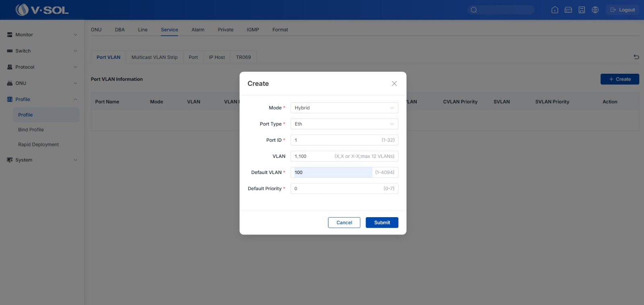The height and width of the screenshot is (305, 644).
Task: Open the home icon in header
Action: [555, 10]
